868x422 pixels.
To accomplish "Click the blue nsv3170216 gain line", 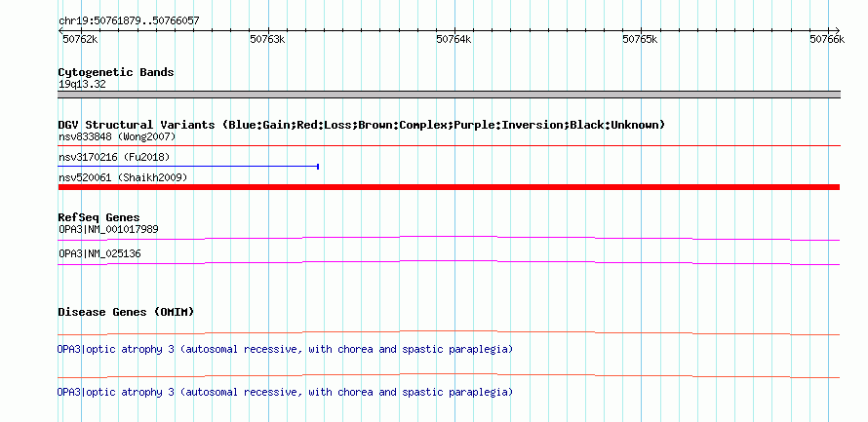I will (188, 166).
